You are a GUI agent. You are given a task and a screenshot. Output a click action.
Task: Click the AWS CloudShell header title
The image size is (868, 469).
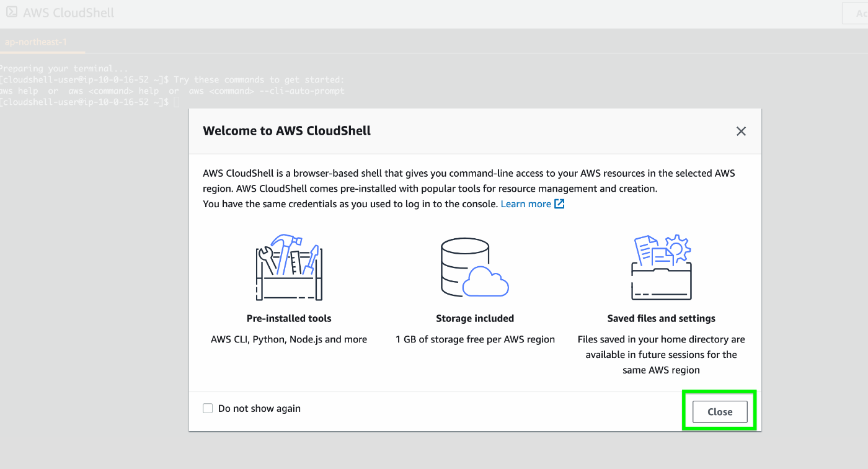69,12
